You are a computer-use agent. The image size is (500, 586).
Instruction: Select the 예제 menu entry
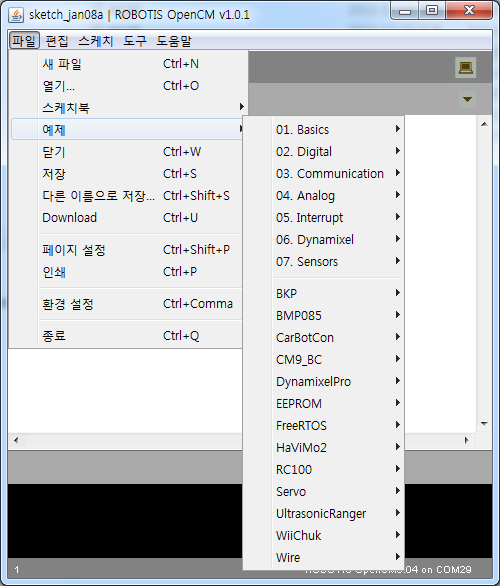tap(127, 129)
